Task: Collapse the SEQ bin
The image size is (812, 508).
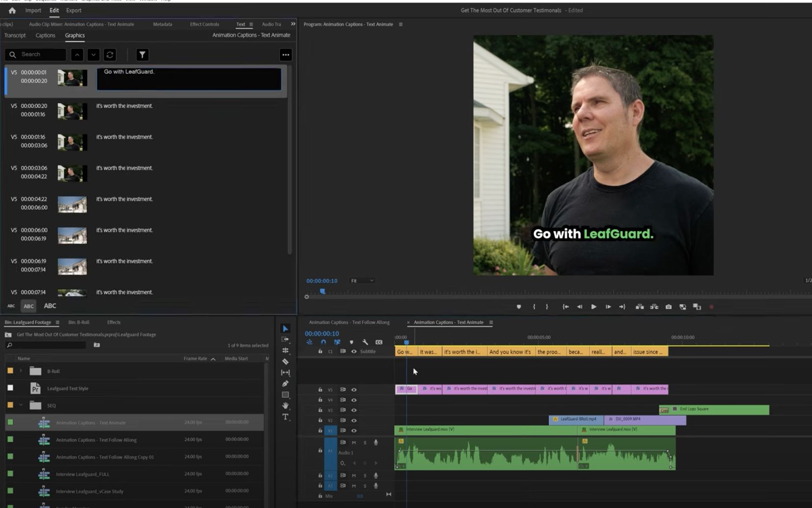Action: (21, 406)
